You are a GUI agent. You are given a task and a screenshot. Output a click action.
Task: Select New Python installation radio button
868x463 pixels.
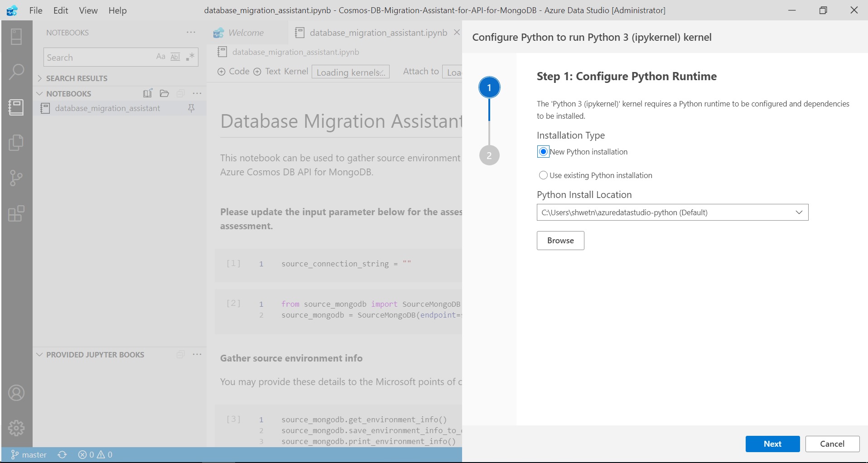tap(543, 152)
